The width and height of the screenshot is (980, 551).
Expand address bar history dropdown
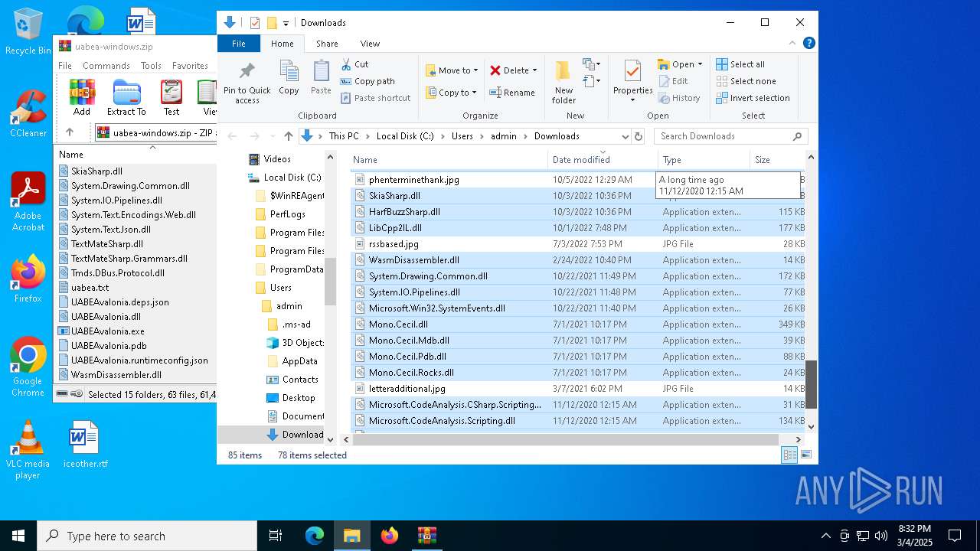click(625, 136)
